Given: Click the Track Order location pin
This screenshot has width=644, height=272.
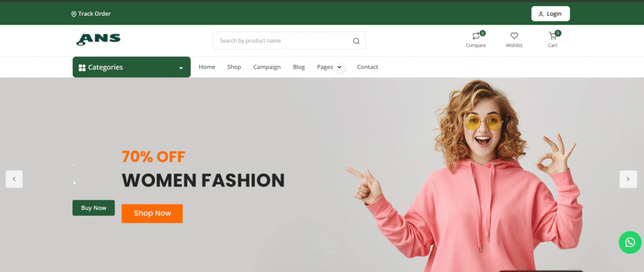Looking at the screenshot, I should [x=74, y=14].
